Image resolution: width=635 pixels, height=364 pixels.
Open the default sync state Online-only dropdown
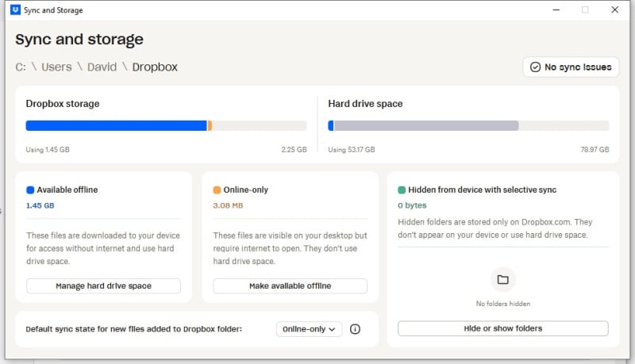pyautogui.click(x=309, y=329)
